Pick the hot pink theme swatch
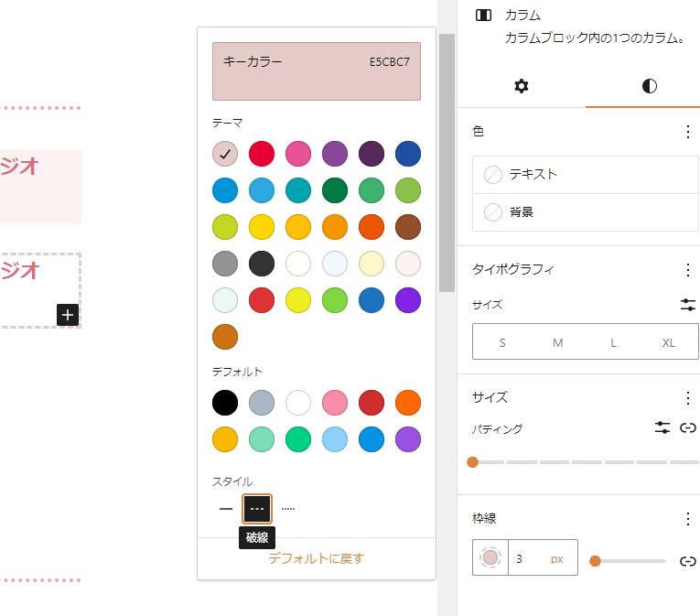This screenshot has width=700, height=616. click(x=298, y=154)
